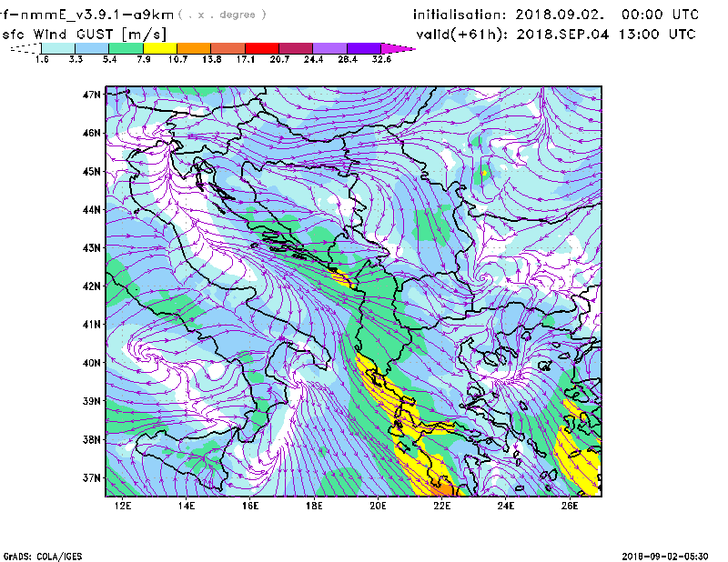Screen dimensions: 728x562
Task: Click the 18E longitude label
Action: pos(314,506)
